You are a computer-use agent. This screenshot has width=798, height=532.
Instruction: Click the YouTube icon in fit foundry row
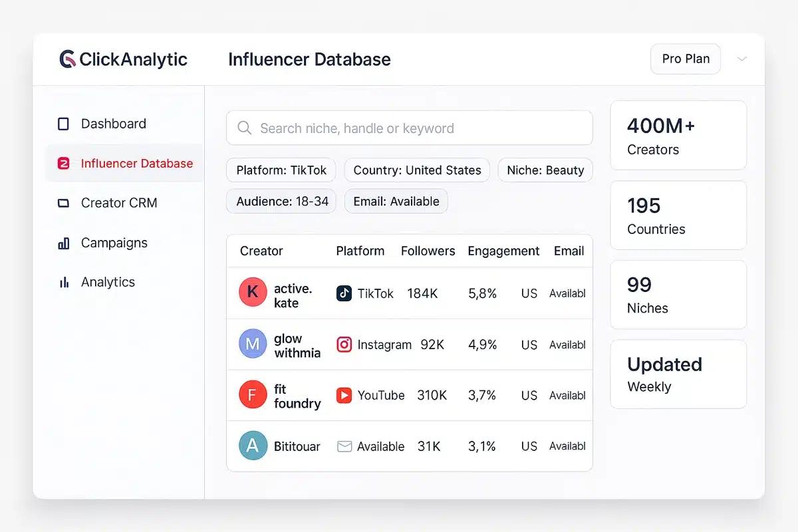pos(344,396)
